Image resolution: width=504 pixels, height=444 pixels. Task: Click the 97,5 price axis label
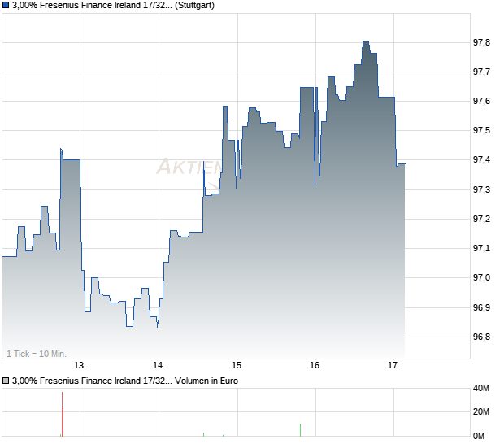coord(481,130)
